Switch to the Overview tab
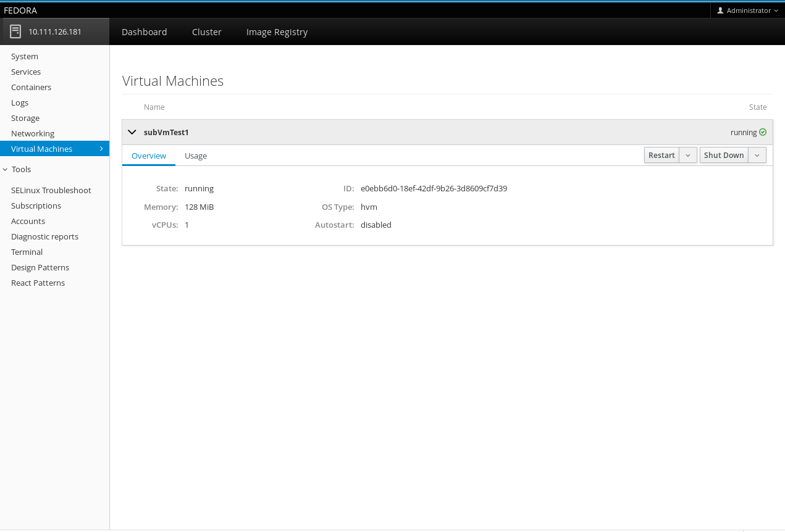This screenshot has height=532, width=785. (x=149, y=156)
